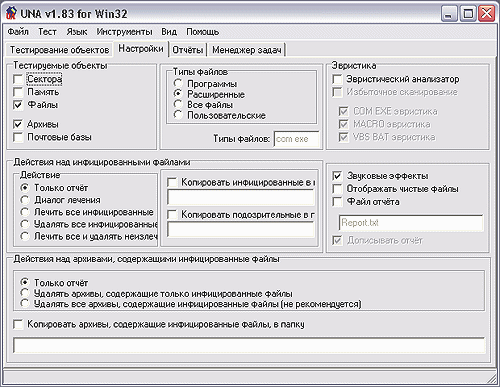Click the Report.txt filename field

pos(411,223)
